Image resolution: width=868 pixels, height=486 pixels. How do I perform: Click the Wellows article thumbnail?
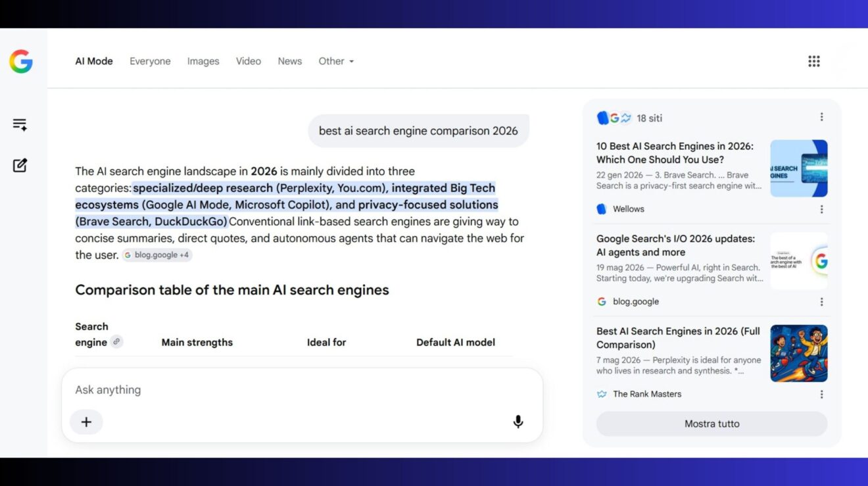[x=799, y=168]
